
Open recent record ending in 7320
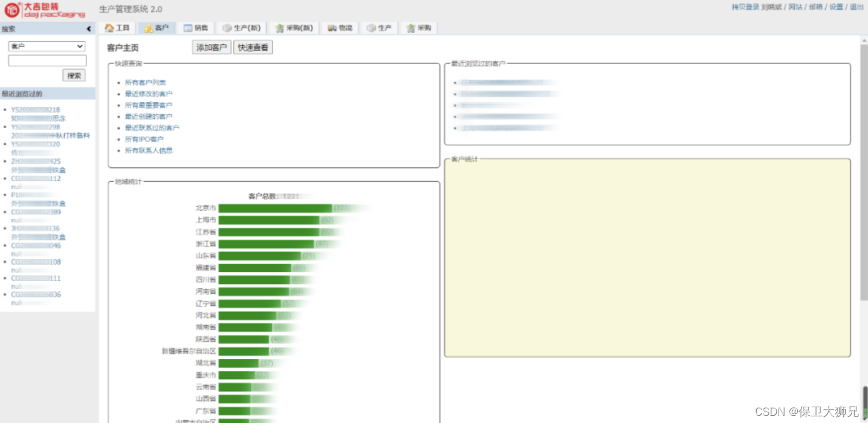pos(36,144)
